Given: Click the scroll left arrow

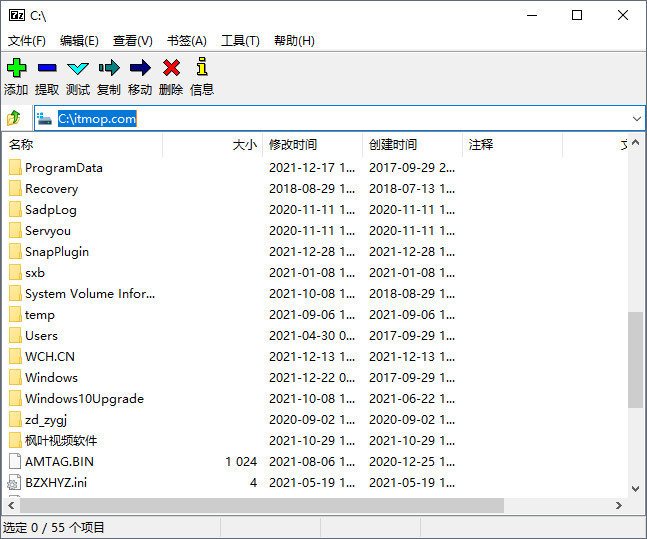Looking at the screenshot, I should click(x=11, y=505).
